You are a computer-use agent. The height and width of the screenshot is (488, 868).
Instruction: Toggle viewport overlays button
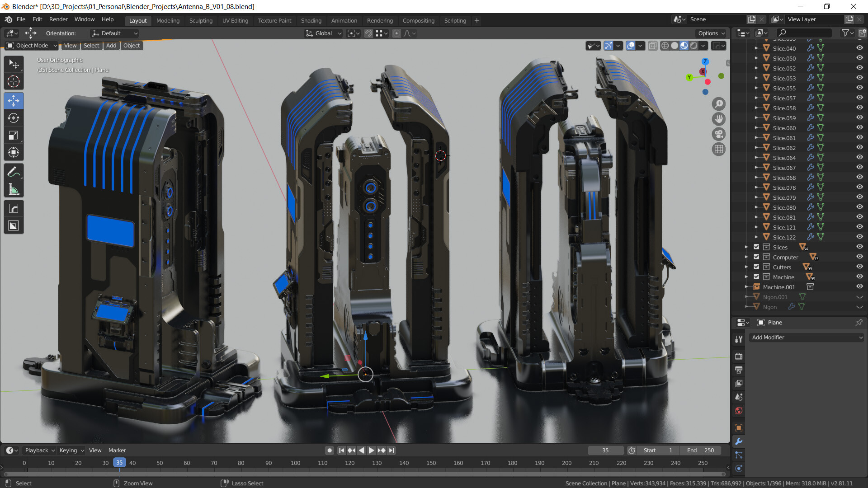(631, 46)
